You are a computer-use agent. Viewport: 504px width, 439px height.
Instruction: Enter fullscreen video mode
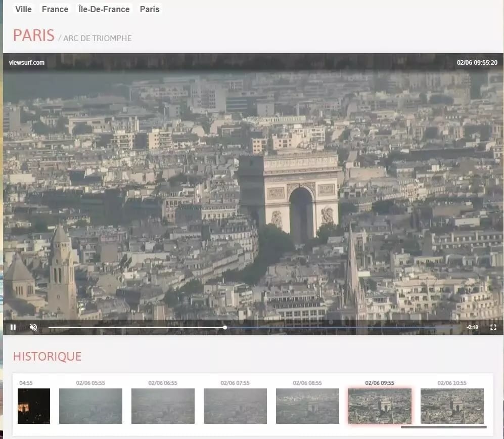click(x=493, y=327)
